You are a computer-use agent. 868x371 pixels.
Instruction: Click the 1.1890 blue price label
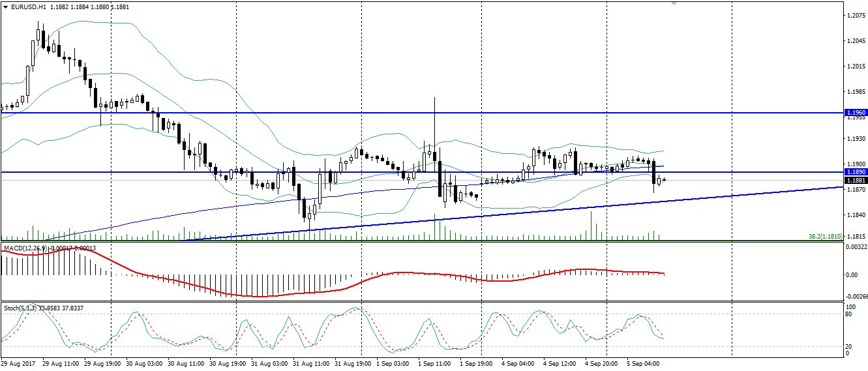tap(856, 172)
